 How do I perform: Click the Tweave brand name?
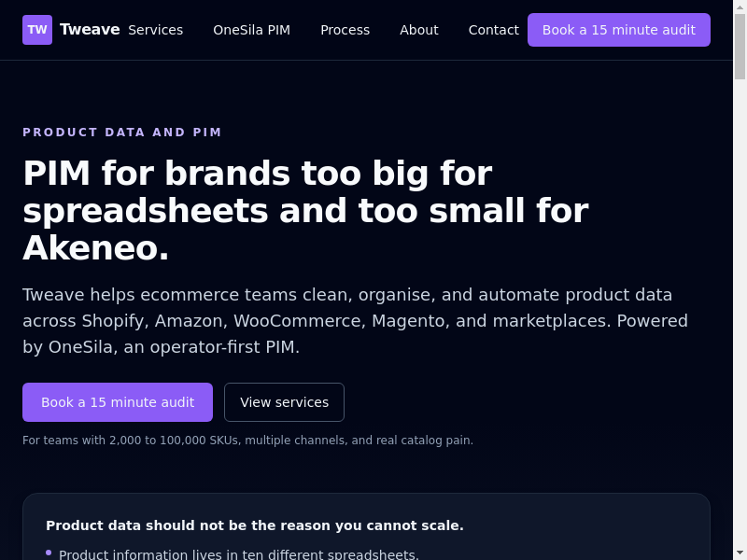pos(90,30)
